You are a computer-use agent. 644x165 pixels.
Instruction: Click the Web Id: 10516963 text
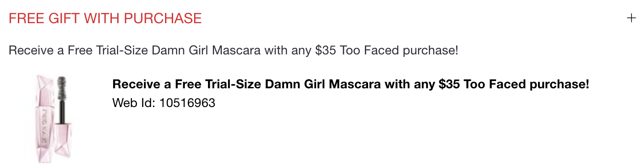coord(164,103)
